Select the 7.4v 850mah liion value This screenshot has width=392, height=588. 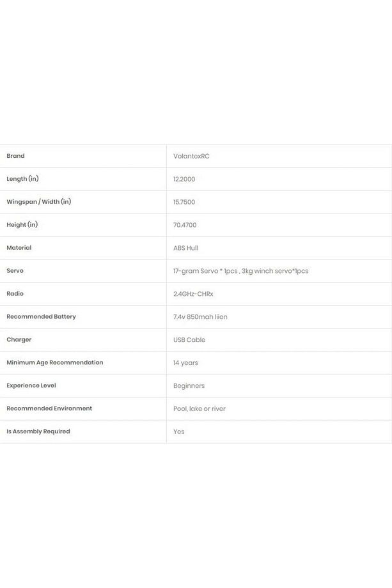pyautogui.click(x=200, y=317)
